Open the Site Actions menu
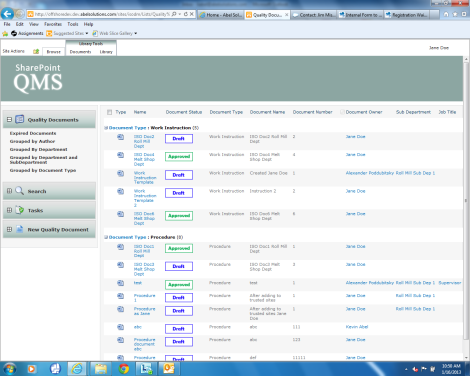The width and height of the screenshot is (470, 376). click(x=13, y=51)
